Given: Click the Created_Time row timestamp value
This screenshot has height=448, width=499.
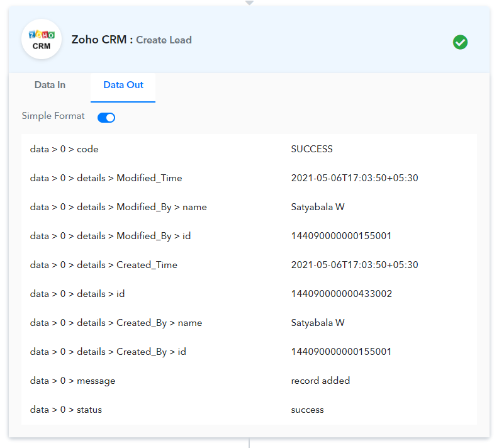Looking at the screenshot, I should tap(354, 265).
